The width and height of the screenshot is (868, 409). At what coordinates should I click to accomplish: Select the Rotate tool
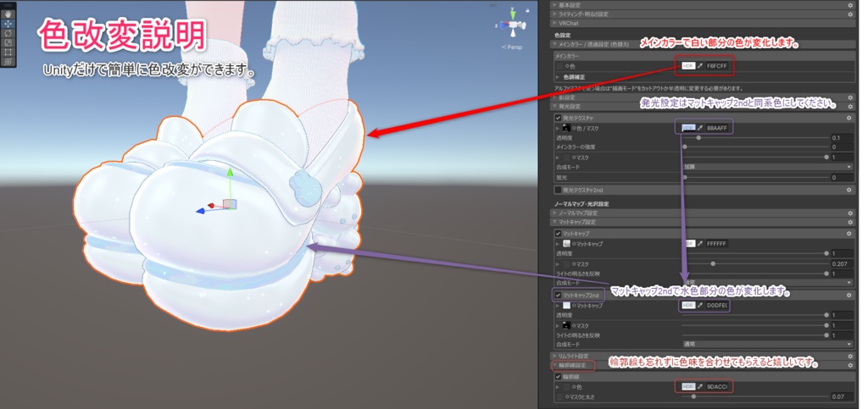click(8, 33)
